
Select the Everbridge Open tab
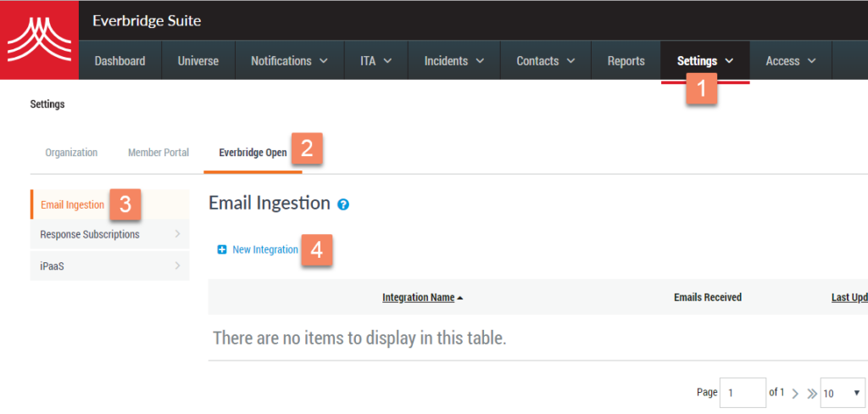coord(253,153)
